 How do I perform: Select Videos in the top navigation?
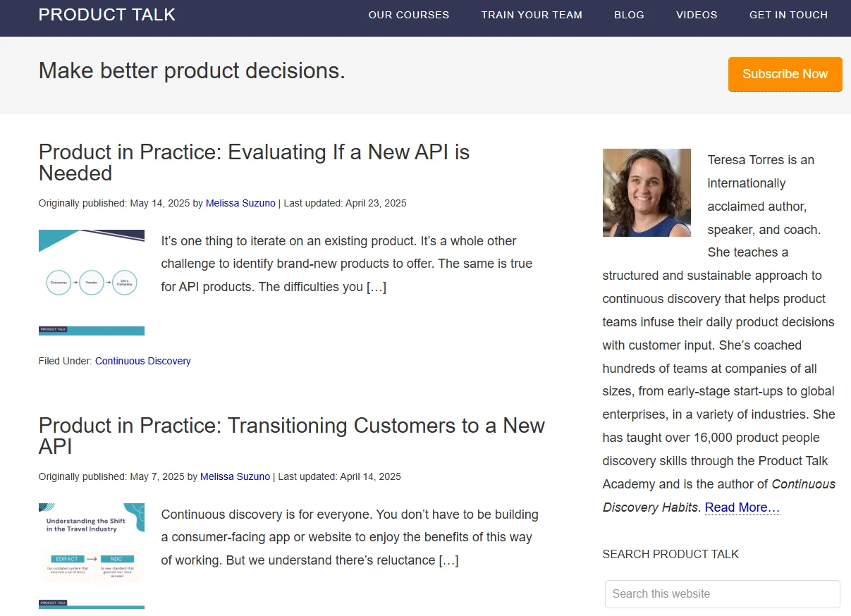pyautogui.click(x=697, y=15)
